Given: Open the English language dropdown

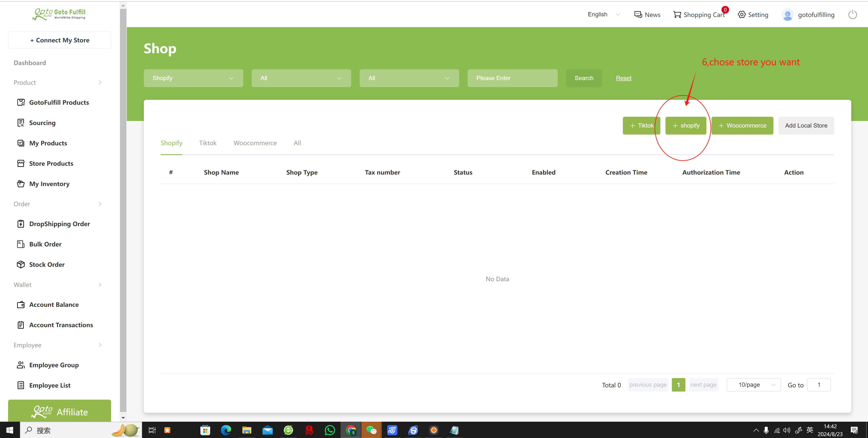Looking at the screenshot, I should [x=604, y=14].
